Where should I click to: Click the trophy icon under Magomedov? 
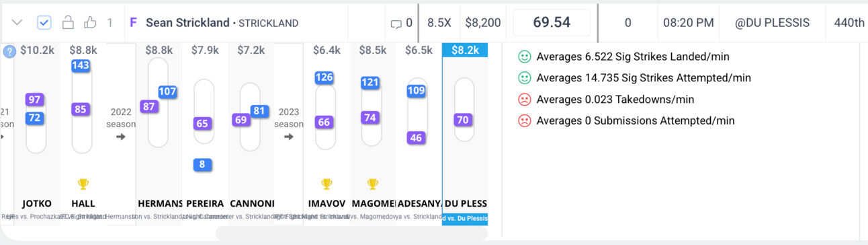[x=372, y=184]
